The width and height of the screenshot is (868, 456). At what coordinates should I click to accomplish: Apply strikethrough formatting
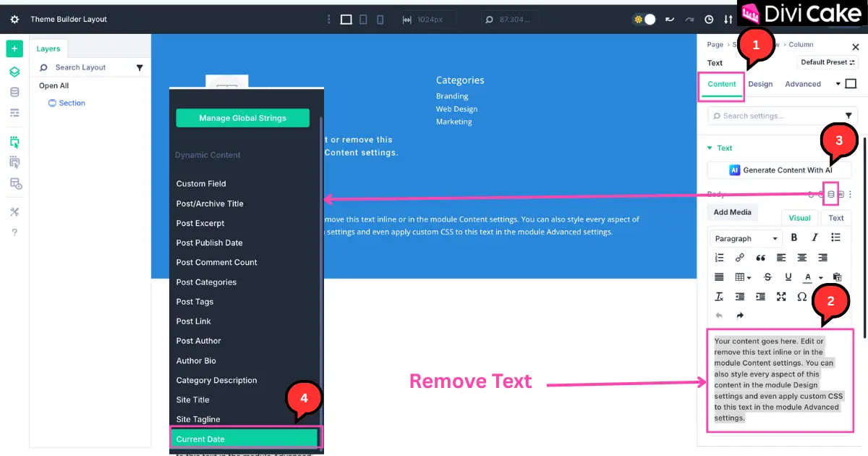coord(768,277)
